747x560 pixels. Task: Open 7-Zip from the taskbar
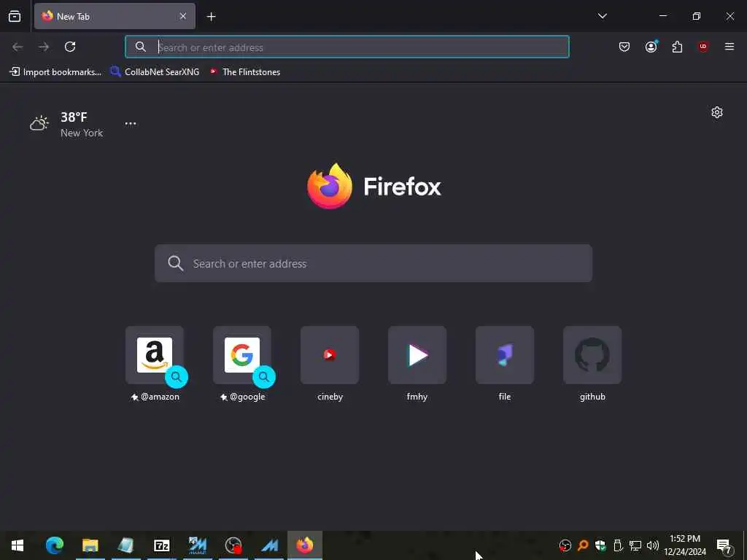coord(161,545)
